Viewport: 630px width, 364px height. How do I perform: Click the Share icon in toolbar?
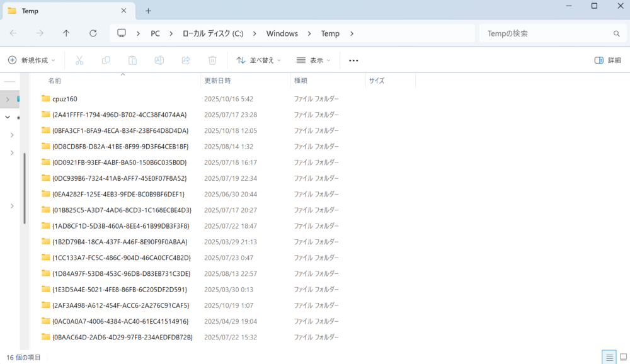click(x=186, y=60)
